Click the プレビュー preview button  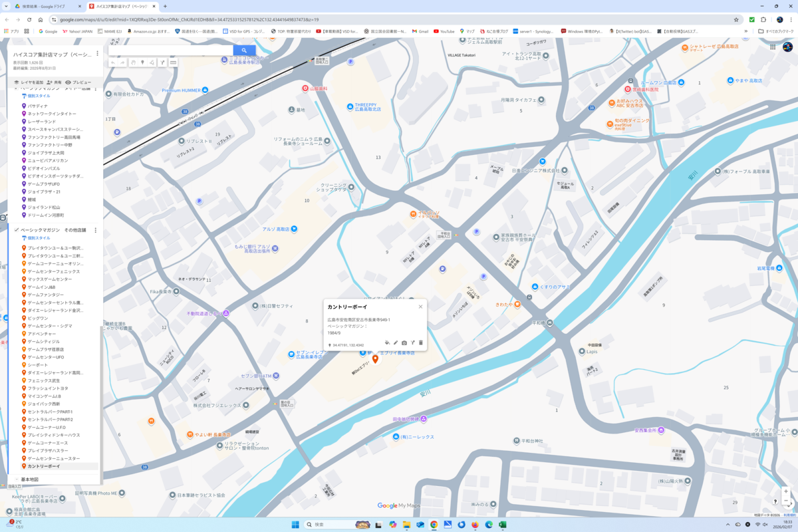coord(78,82)
